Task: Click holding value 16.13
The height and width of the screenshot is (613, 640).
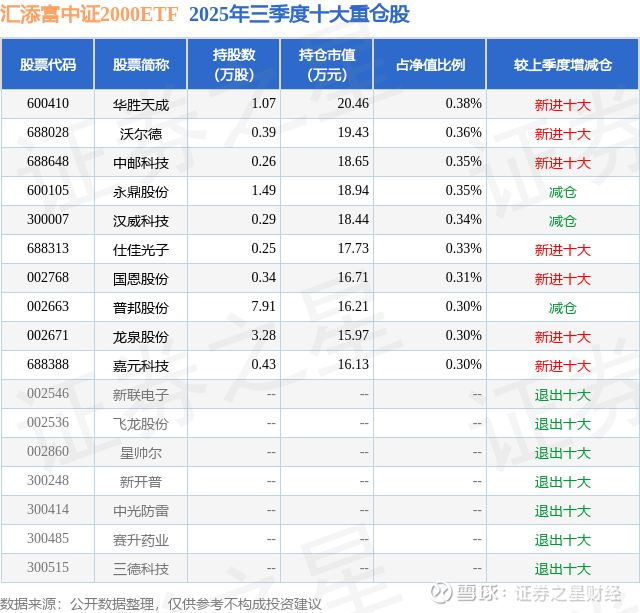Action: tap(353, 364)
